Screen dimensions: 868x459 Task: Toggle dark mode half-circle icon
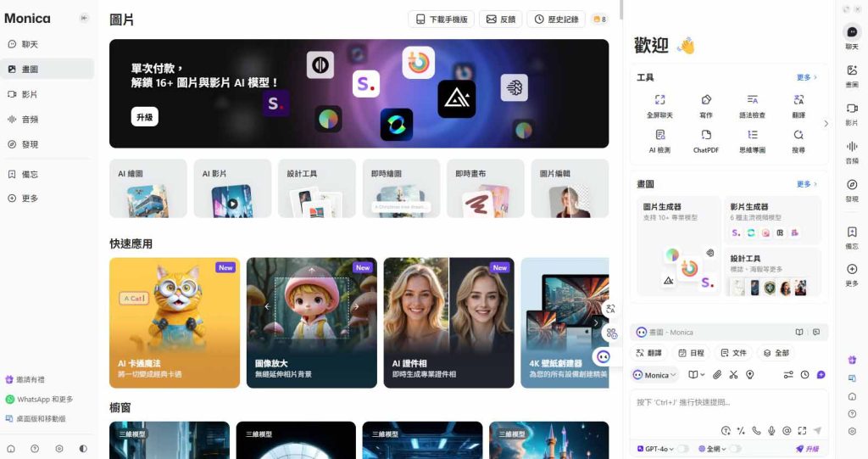[x=83, y=448]
